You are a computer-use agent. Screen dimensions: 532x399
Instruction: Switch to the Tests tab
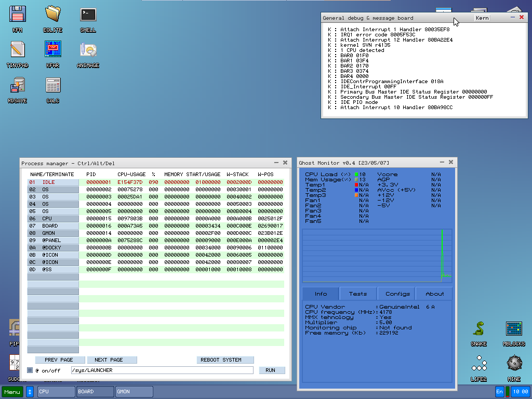pyautogui.click(x=358, y=294)
